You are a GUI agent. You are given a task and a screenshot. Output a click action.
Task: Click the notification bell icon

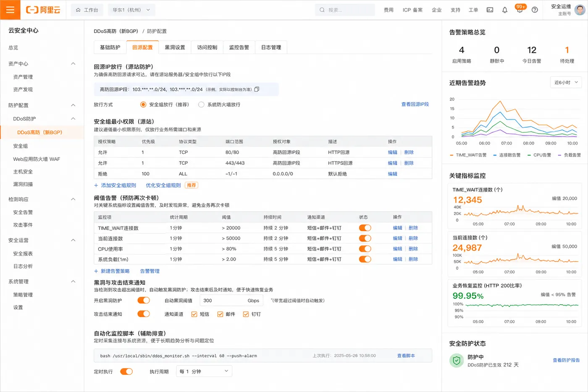click(505, 10)
